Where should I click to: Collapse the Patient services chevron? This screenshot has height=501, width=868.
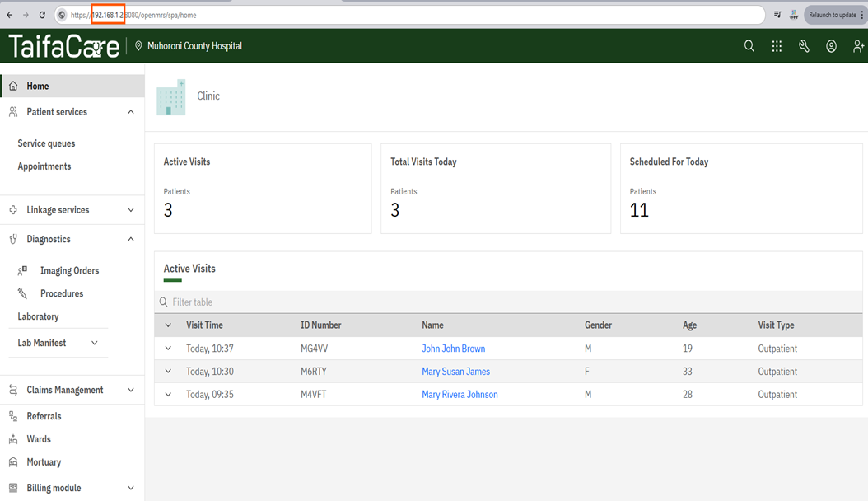(131, 112)
